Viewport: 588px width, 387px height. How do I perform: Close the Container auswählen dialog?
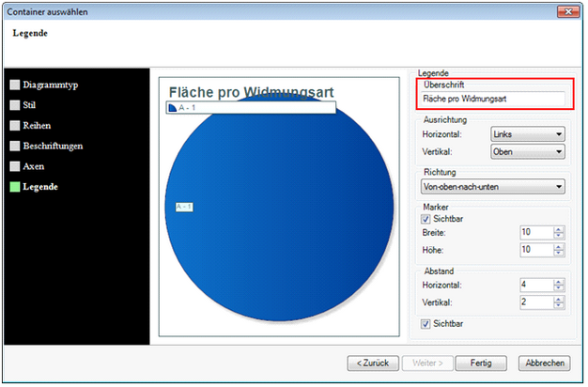(567, 11)
